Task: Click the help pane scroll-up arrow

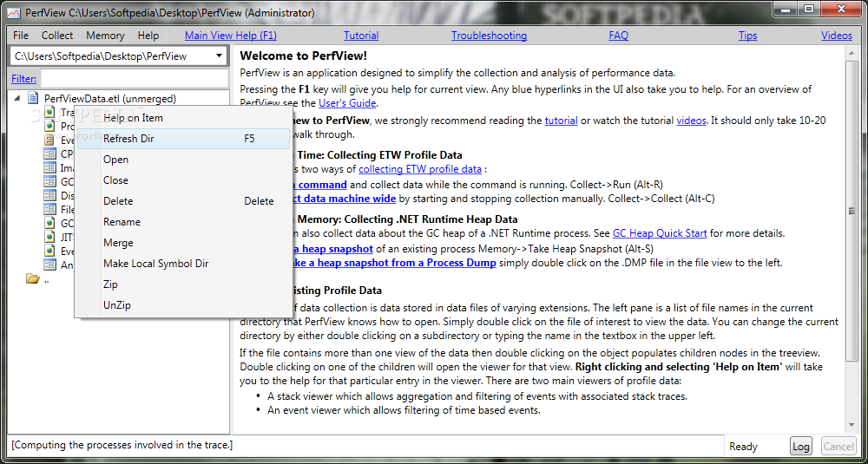Action: tap(852, 52)
